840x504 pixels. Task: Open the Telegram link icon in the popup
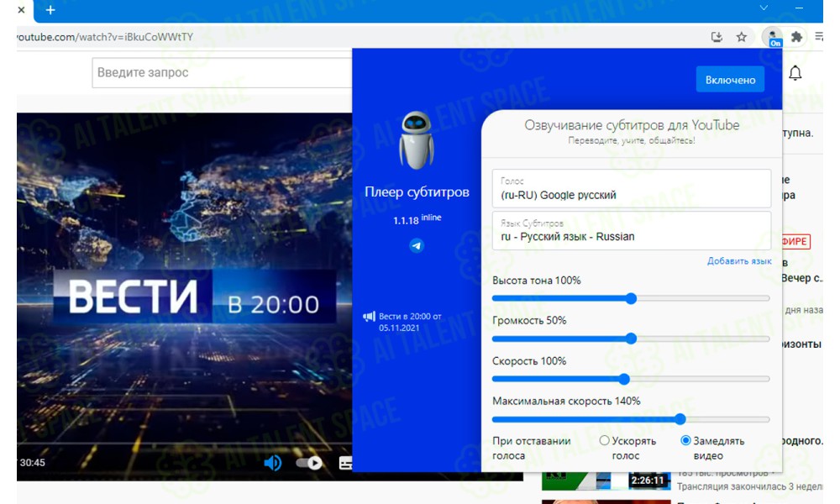coord(417,245)
